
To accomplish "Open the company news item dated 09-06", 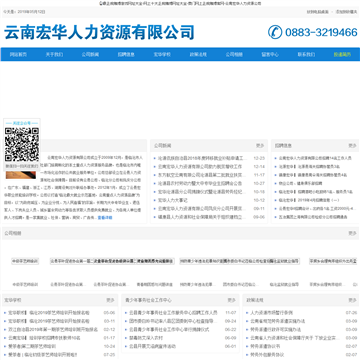I will 202,217.
